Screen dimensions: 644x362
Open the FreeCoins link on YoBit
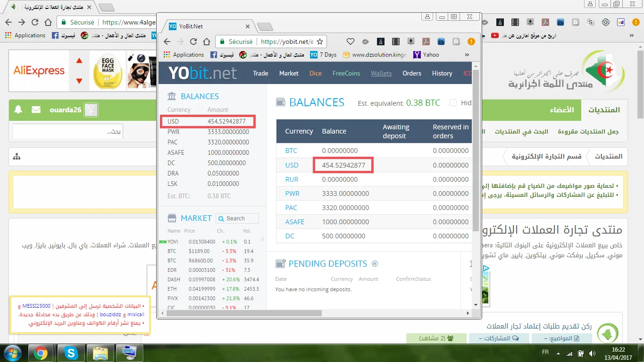[x=346, y=73]
